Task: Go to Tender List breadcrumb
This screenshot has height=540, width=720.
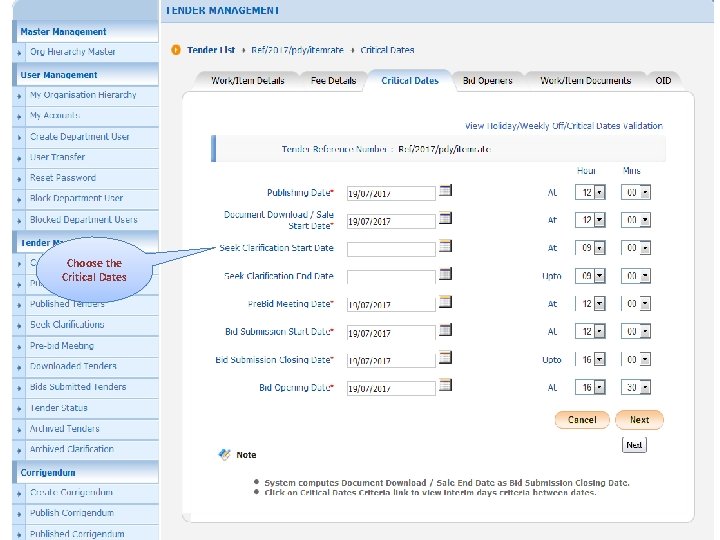Action: pos(211,50)
